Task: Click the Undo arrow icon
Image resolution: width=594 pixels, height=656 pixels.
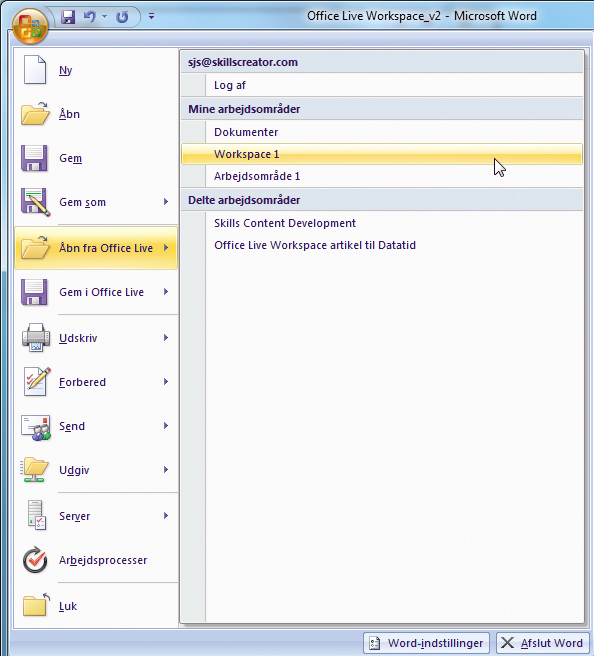Action: [90, 16]
